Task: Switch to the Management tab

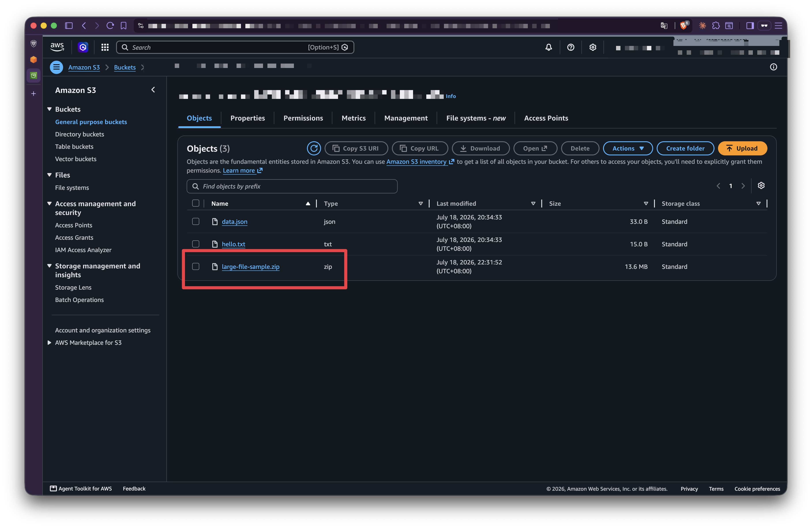Action: (x=406, y=118)
